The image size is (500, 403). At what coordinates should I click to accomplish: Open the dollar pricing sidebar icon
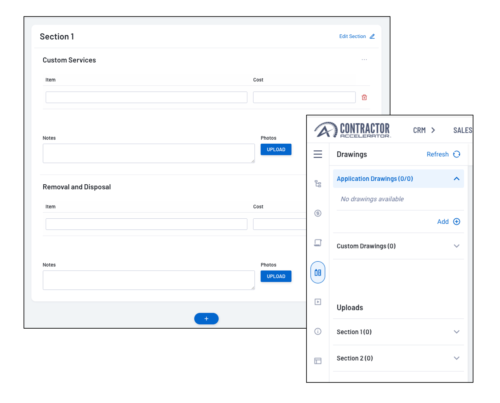pyautogui.click(x=318, y=213)
